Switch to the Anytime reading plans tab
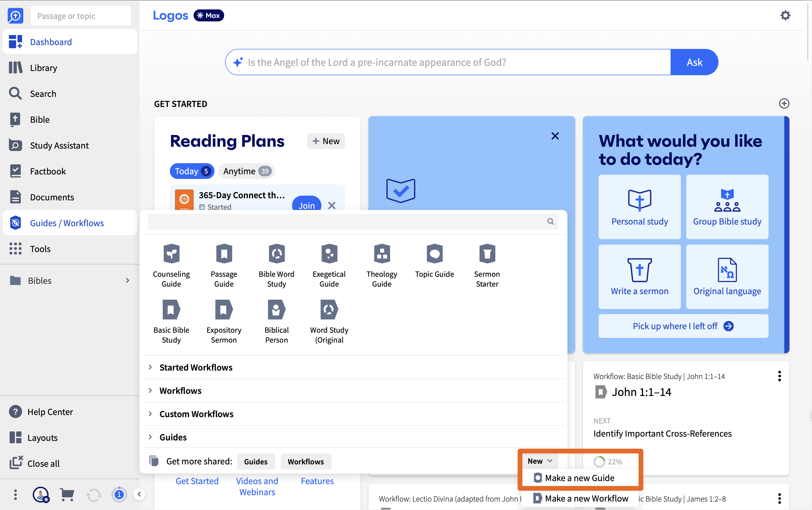Screen dimensions: 812x510 [246, 171]
